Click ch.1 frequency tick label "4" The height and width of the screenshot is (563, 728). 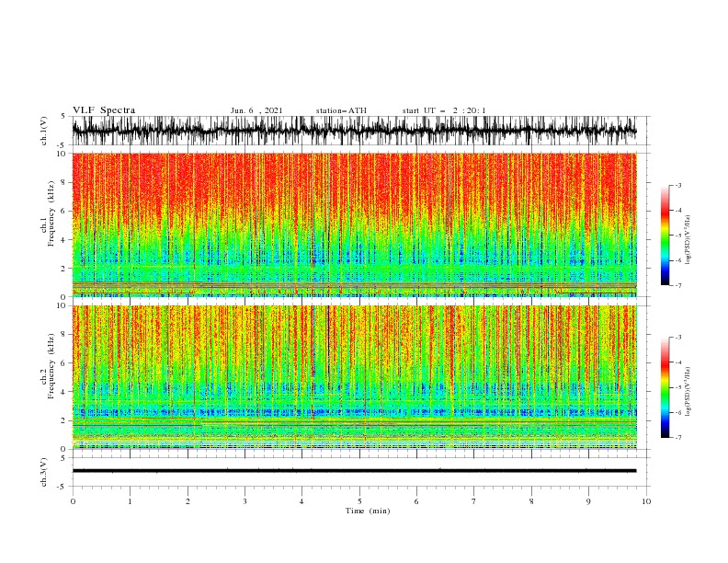(x=64, y=240)
